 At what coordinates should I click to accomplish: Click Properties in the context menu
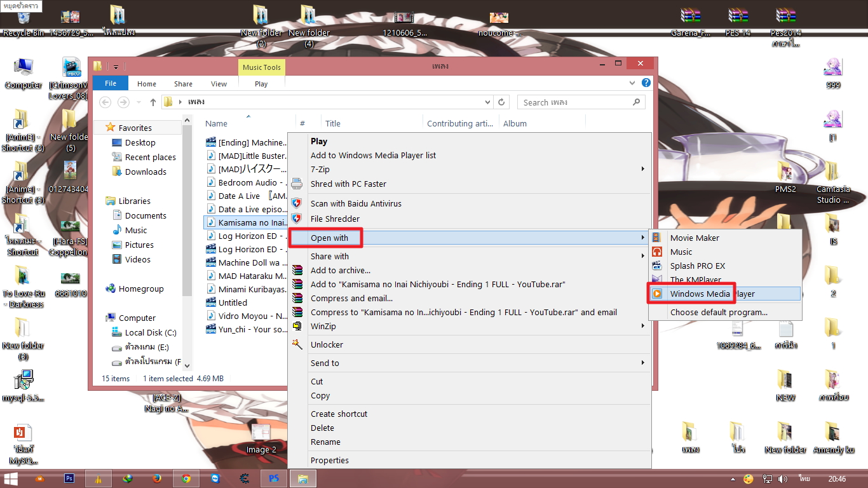click(330, 460)
